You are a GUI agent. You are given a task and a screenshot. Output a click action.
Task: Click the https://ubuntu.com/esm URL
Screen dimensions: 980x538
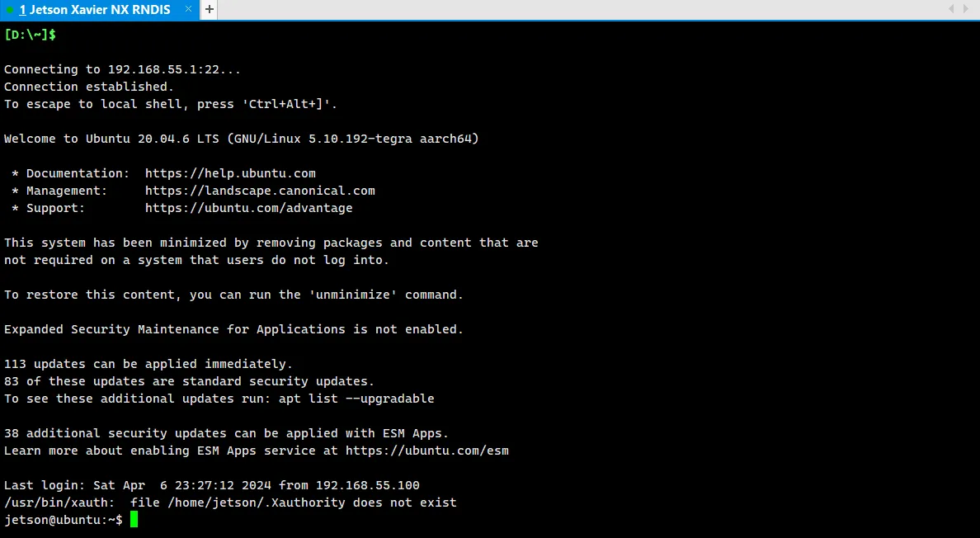[x=426, y=451]
